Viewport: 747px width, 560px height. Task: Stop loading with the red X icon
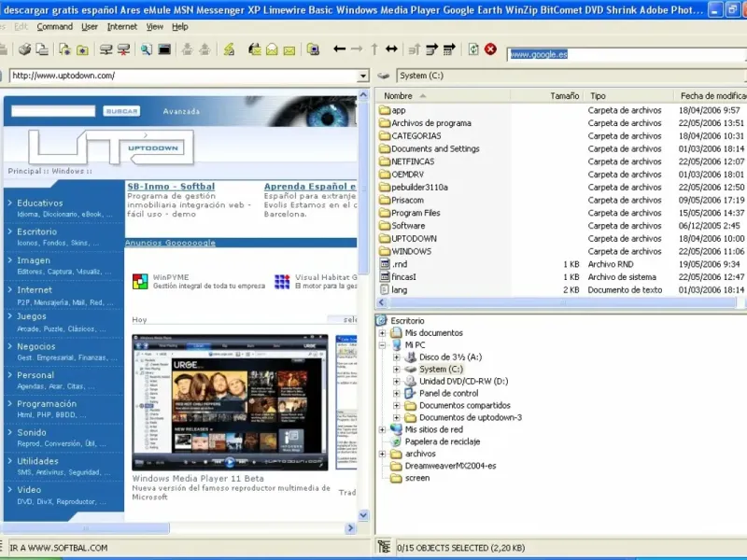(490, 49)
